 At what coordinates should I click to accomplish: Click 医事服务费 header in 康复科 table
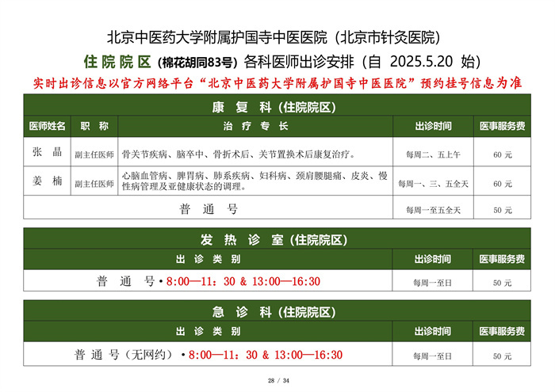pos(502,126)
